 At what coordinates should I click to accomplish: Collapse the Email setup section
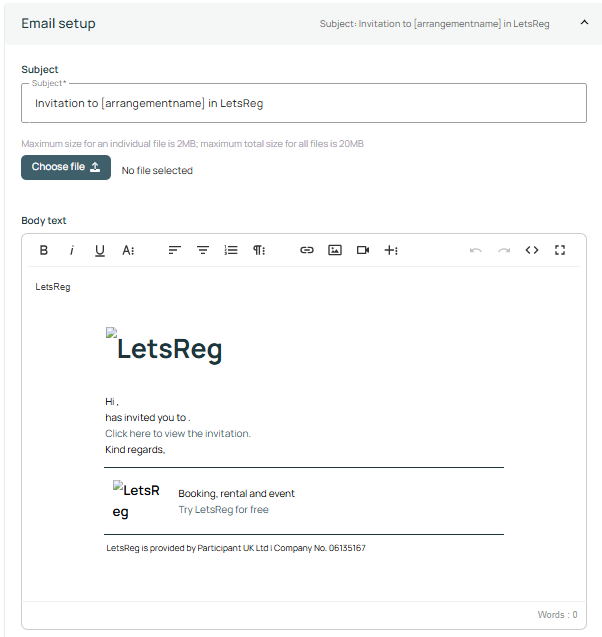pos(584,23)
